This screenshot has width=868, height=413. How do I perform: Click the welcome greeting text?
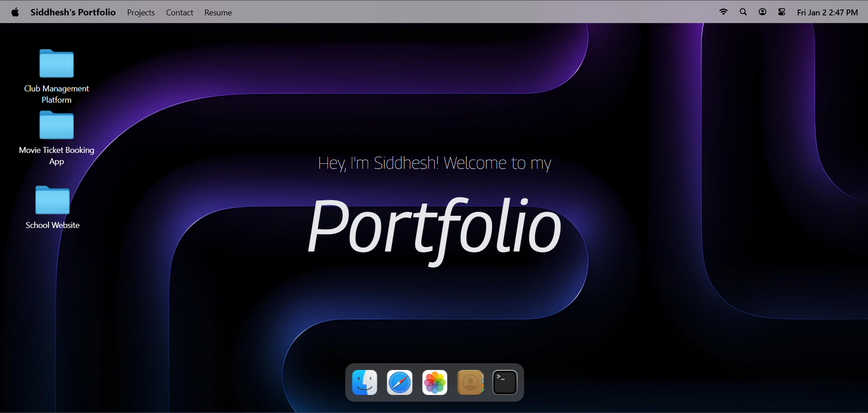tap(434, 163)
